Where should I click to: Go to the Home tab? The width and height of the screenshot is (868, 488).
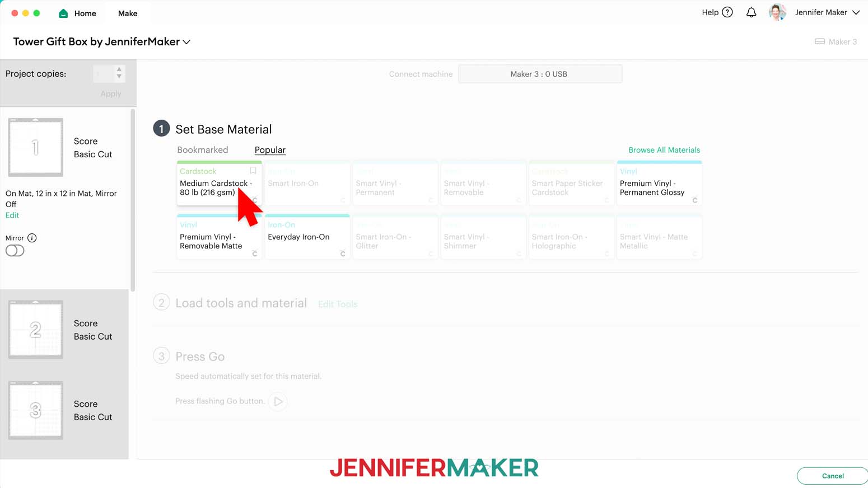pyautogui.click(x=78, y=13)
